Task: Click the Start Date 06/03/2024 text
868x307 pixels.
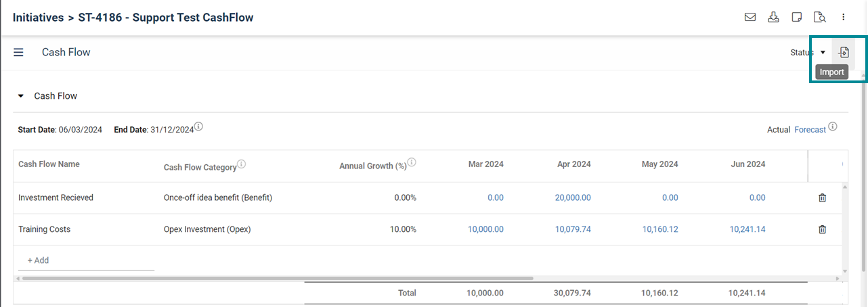Action: [x=60, y=130]
